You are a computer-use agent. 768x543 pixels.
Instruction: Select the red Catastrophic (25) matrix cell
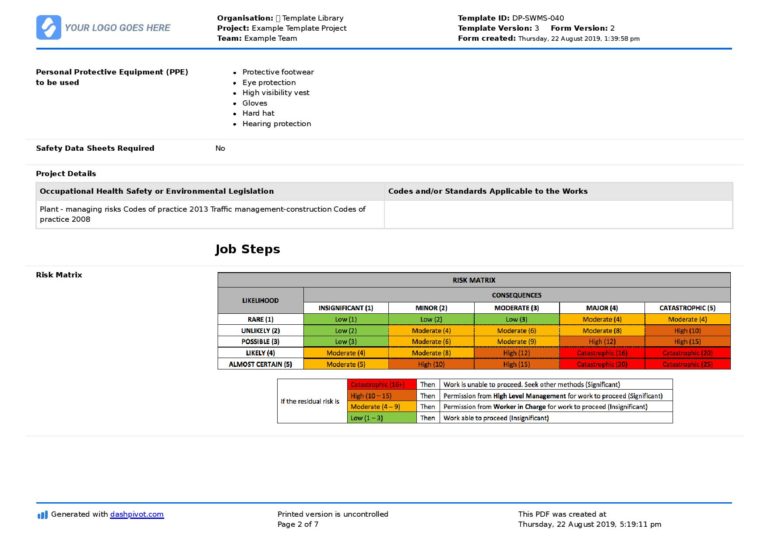688,364
